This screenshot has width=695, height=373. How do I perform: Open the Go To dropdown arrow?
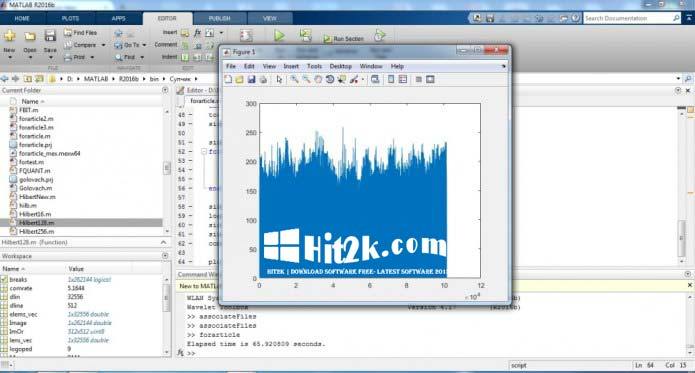point(144,45)
